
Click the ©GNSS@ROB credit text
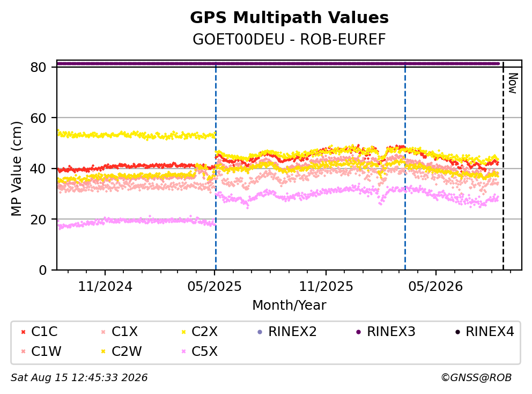coord(476,378)
